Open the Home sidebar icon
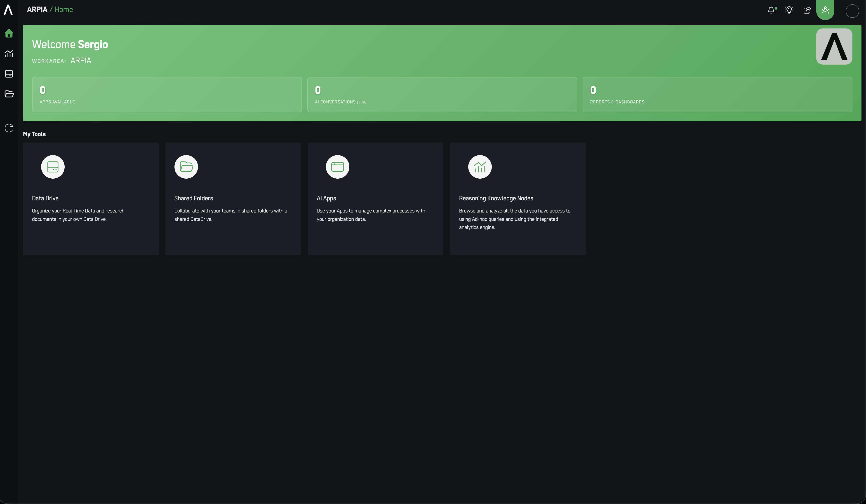The height and width of the screenshot is (504, 866). [x=9, y=33]
